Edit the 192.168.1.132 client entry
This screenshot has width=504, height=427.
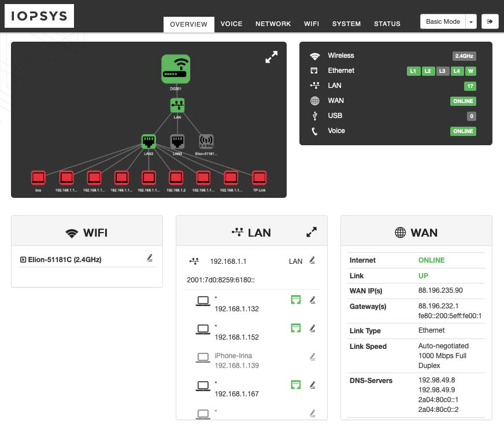click(x=313, y=300)
